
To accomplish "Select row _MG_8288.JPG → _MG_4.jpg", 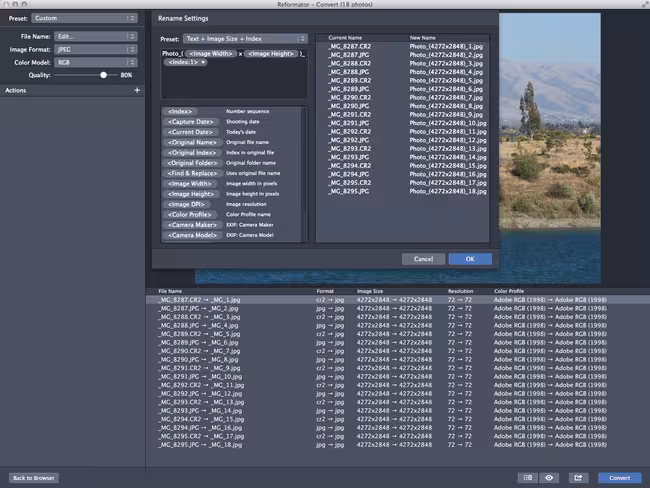I will coord(398,325).
